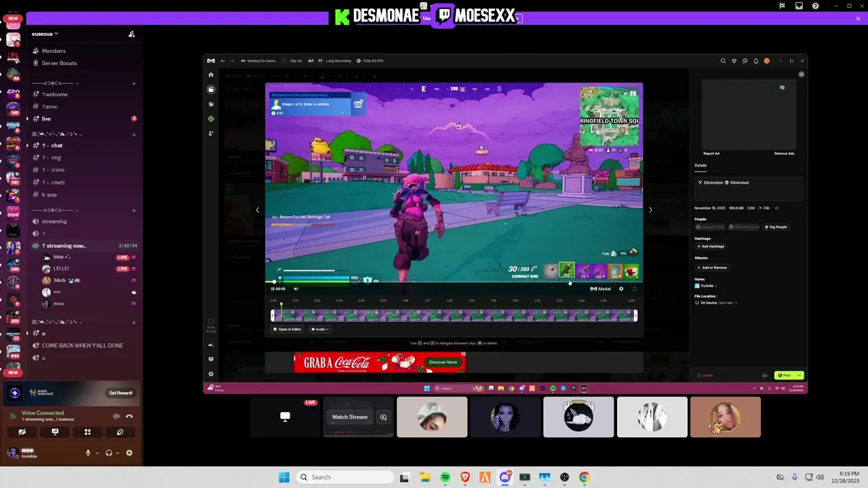Click the Get Reward! button
The height and width of the screenshot is (488, 868).
pos(121,393)
